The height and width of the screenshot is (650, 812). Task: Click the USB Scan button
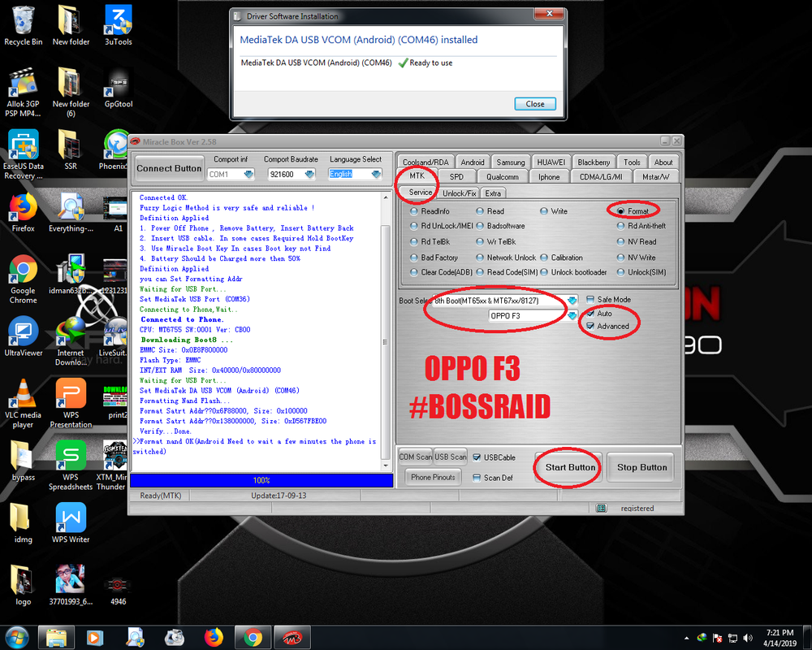451,457
